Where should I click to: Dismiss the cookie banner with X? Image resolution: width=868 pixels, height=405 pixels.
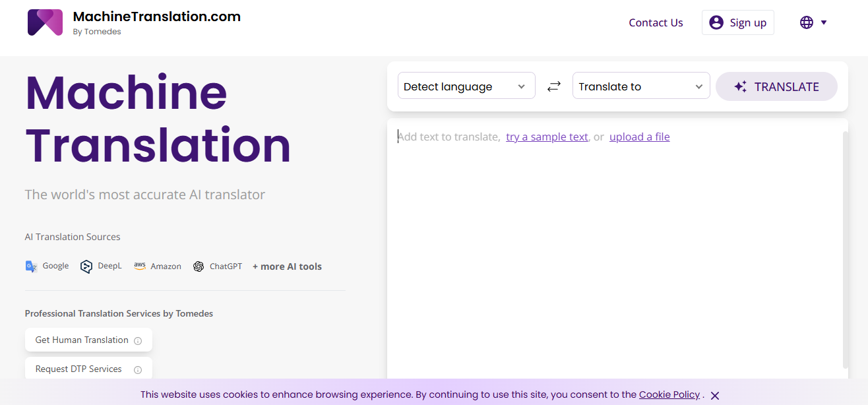point(715,396)
